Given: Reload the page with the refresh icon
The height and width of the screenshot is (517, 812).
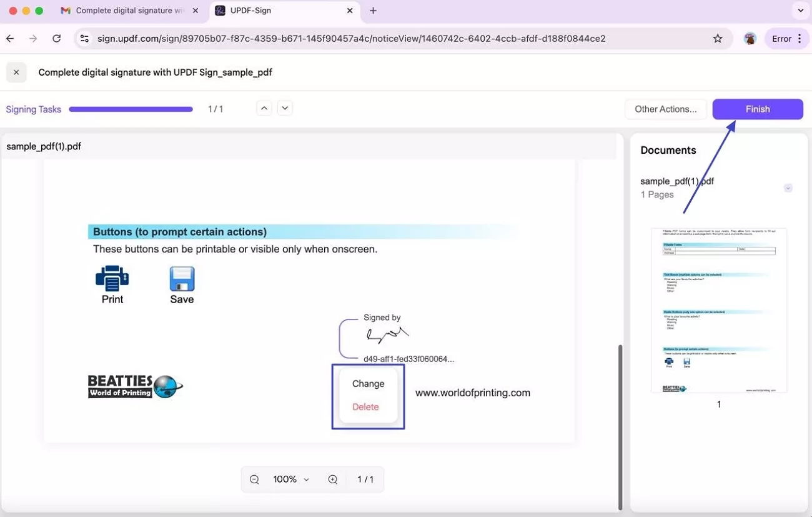Looking at the screenshot, I should pos(57,39).
